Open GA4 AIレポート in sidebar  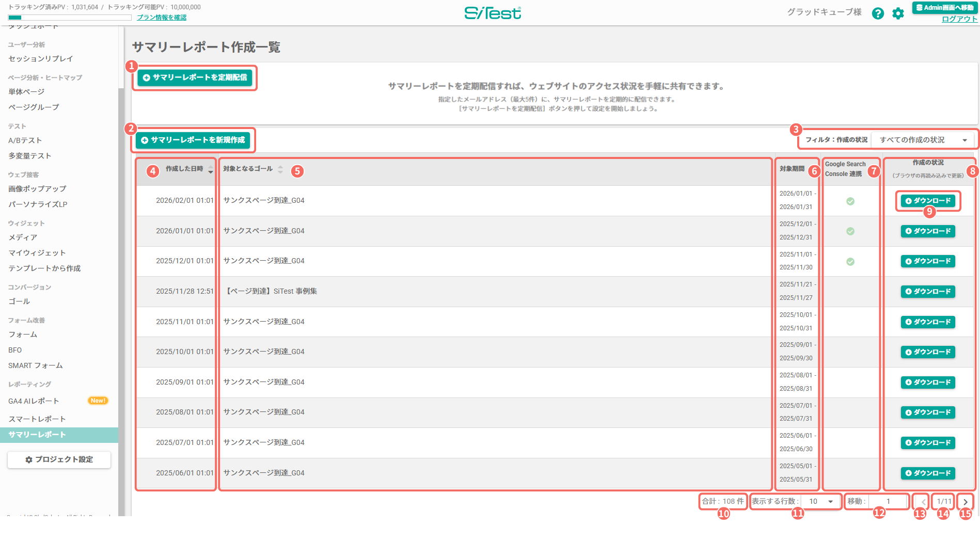(x=34, y=401)
